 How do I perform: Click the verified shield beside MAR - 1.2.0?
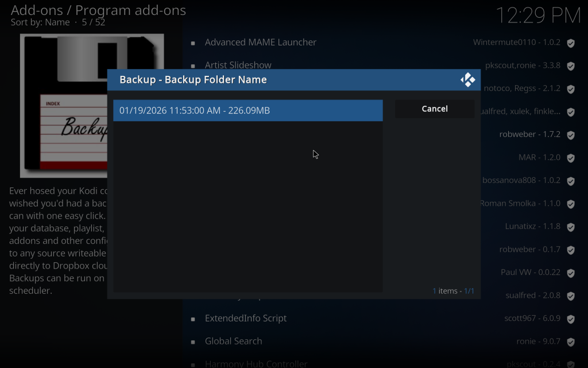pyautogui.click(x=571, y=158)
